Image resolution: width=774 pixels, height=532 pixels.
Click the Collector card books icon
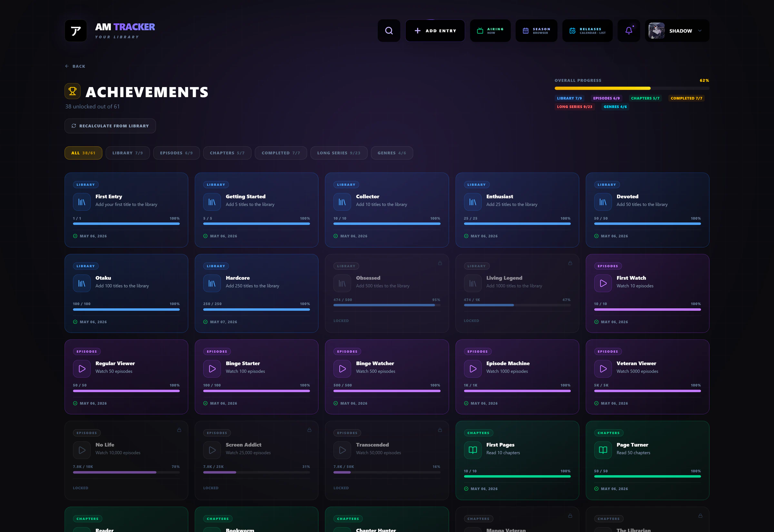click(x=342, y=202)
